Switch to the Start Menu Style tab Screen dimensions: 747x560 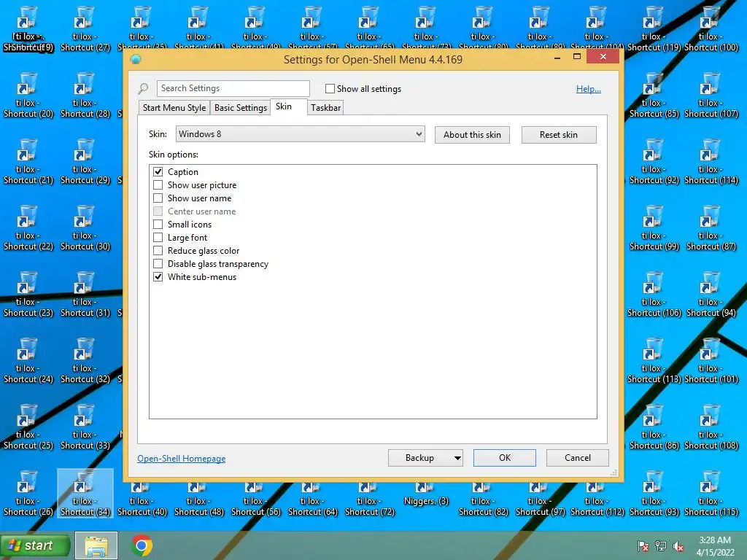coord(174,108)
